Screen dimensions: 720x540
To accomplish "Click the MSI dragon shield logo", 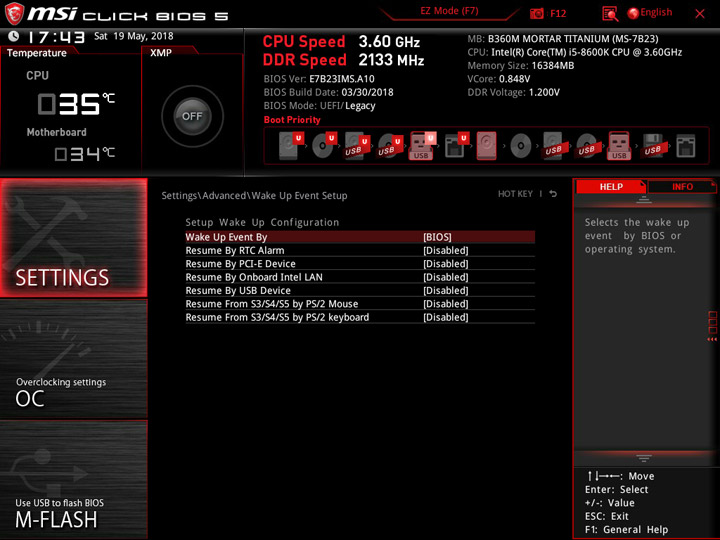I will coord(14,14).
